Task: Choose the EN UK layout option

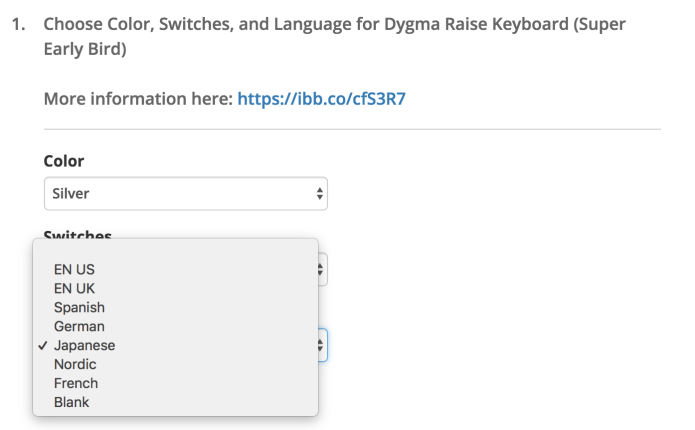Action: click(74, 288)
